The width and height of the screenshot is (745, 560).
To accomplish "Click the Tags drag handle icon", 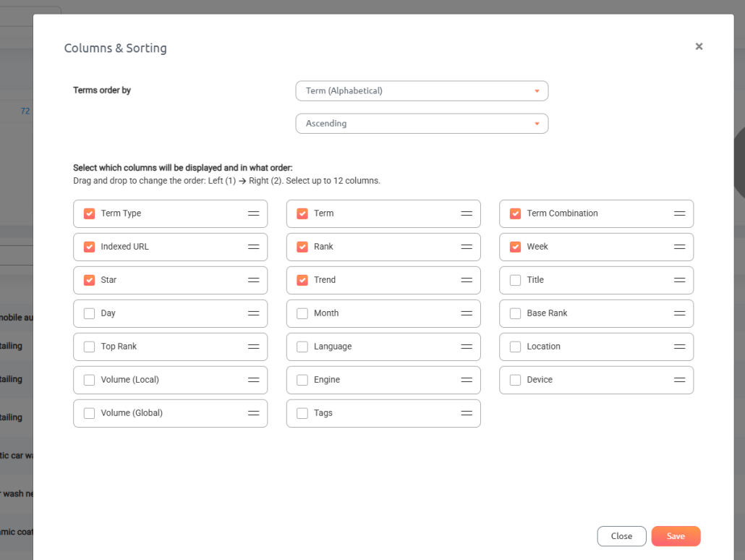I will tap(467, 413).
